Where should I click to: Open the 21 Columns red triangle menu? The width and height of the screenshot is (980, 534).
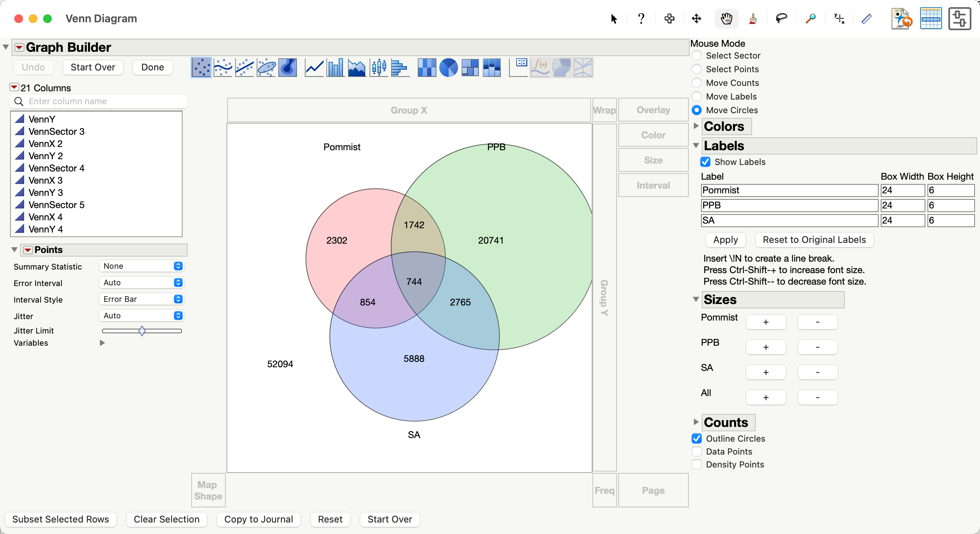pyautogui.click(x=14, y=87)
